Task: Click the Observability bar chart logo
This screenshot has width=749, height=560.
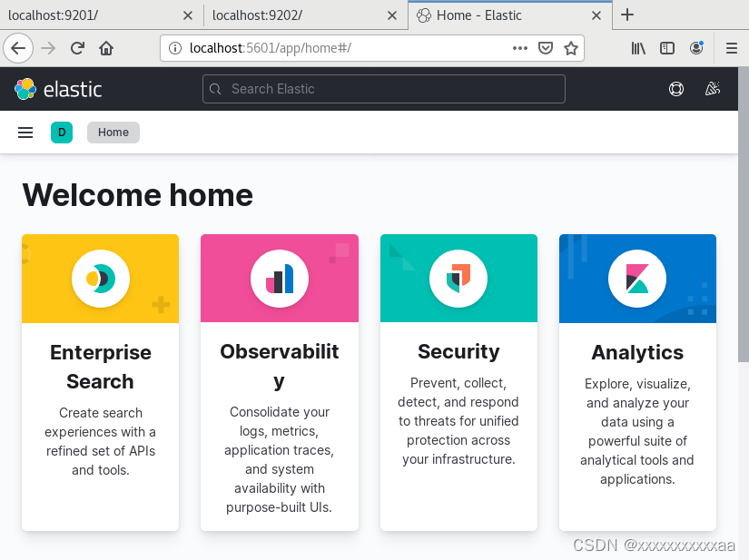Action: click(280, 279)
